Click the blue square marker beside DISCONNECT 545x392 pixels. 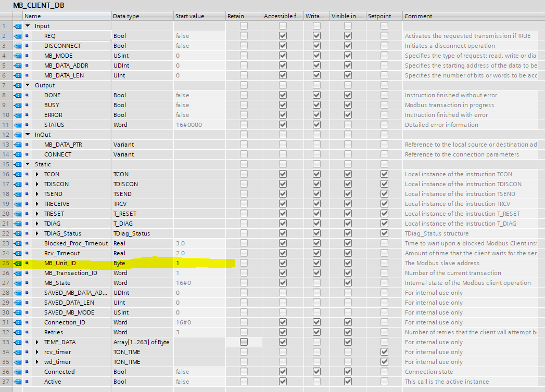[x=27, y=45]
